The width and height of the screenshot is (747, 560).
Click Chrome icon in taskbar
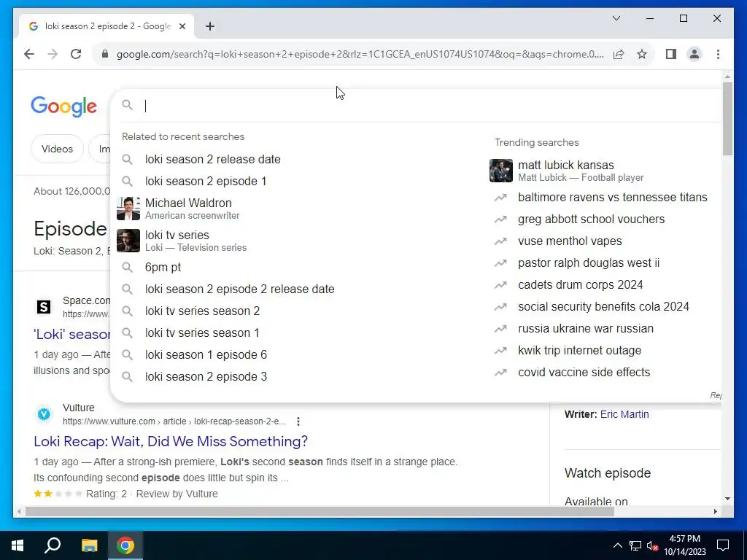click(x=125, y=545)
